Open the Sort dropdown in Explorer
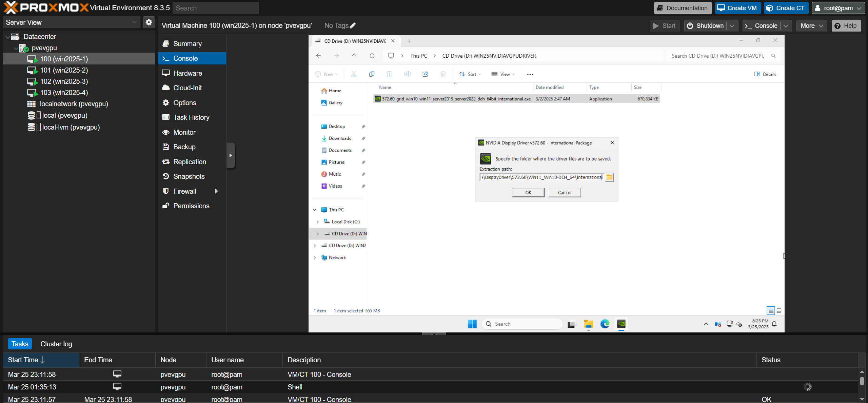The height and width of the screenshot is (403, 868). [470, 74]
